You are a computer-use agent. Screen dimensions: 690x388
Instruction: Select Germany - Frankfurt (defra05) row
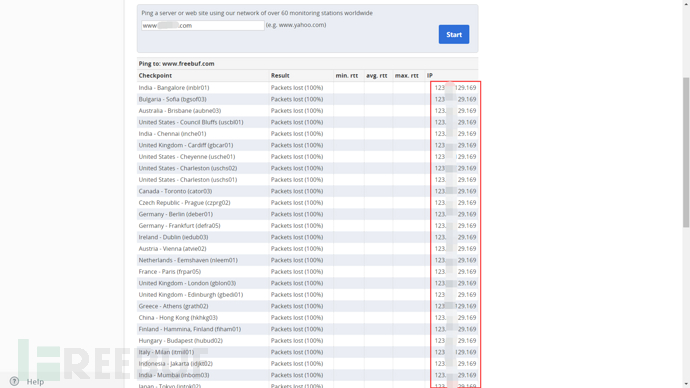307,226
